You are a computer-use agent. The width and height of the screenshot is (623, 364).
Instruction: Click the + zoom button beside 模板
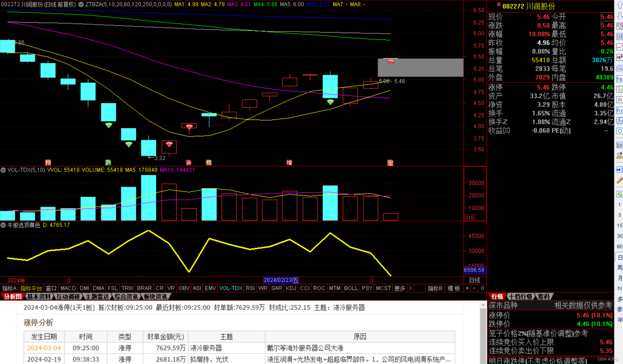click(x=467, y=288)
